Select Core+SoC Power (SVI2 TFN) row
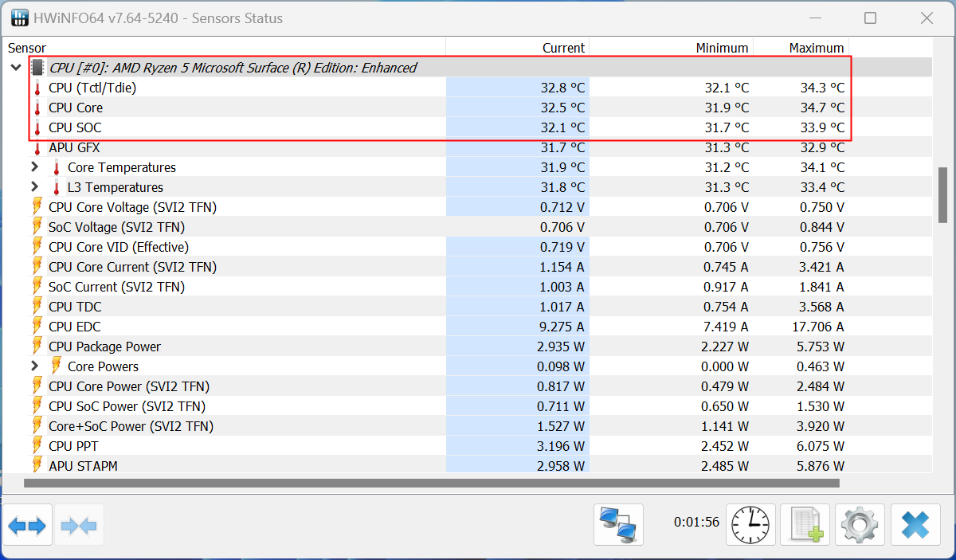 (131, 426)
